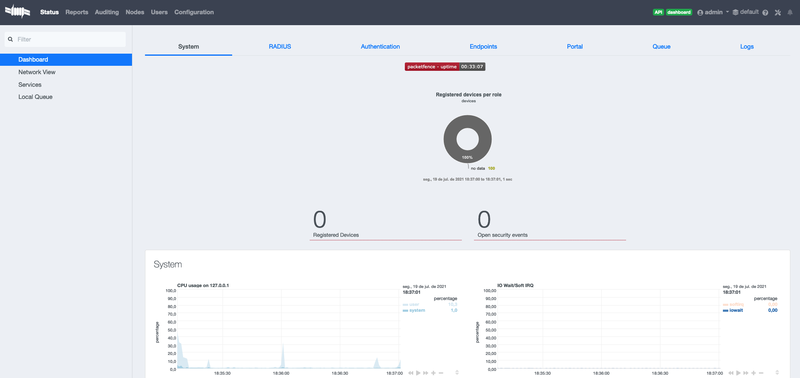Zoom in on the IO Wait/Soft IRQ chart

point(754,373)
